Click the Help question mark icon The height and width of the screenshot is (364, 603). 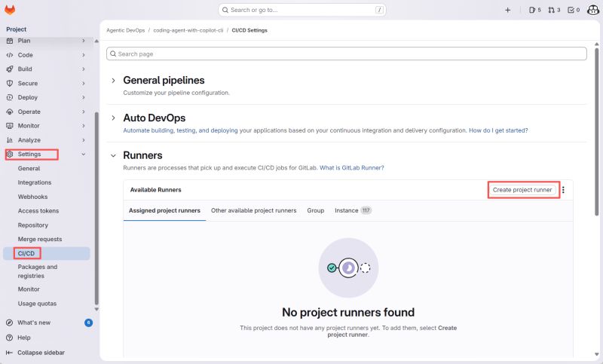click(x=9, y=338)
